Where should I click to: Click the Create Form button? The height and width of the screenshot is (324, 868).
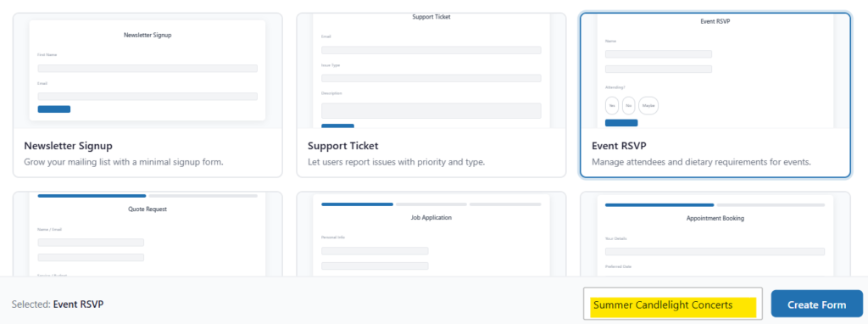click(x=816, y=304)
